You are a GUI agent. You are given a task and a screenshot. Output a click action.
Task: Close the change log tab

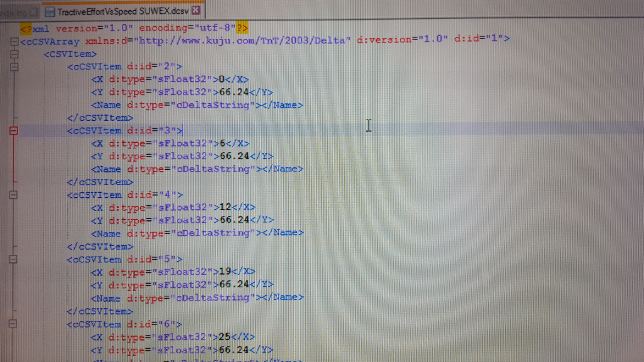[34, 13]
